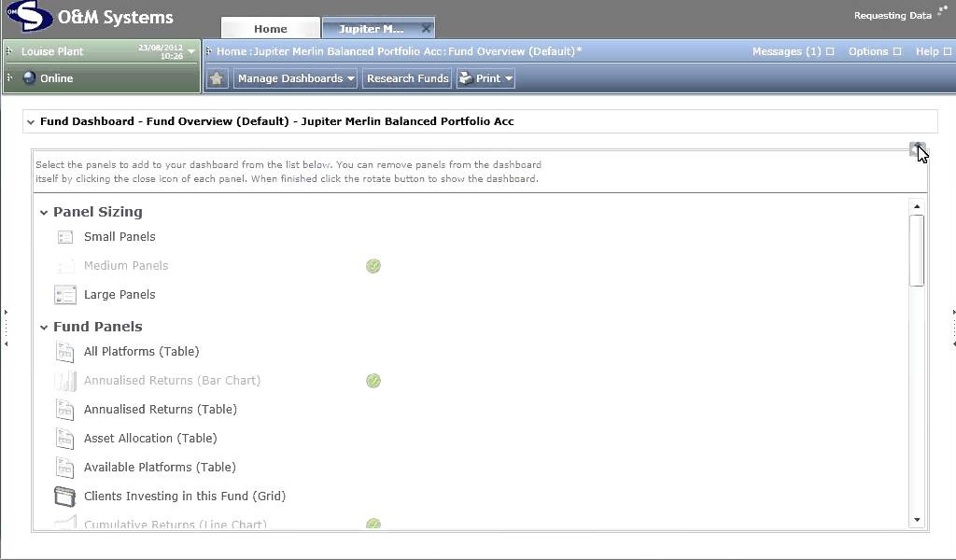The width and height of the screenshot is (956, 560).
Task: Click the Online status globe icon
Action: pos(29,78)
